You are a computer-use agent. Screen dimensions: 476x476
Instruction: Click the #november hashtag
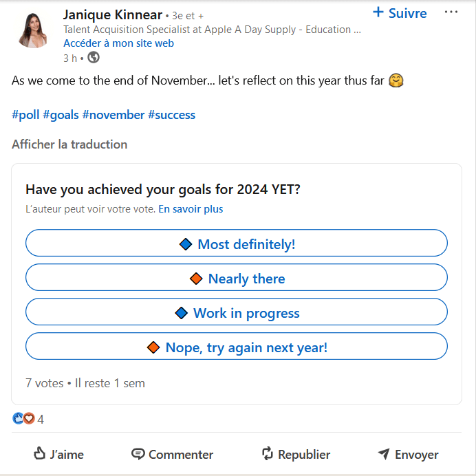click(x=113, y=115)
